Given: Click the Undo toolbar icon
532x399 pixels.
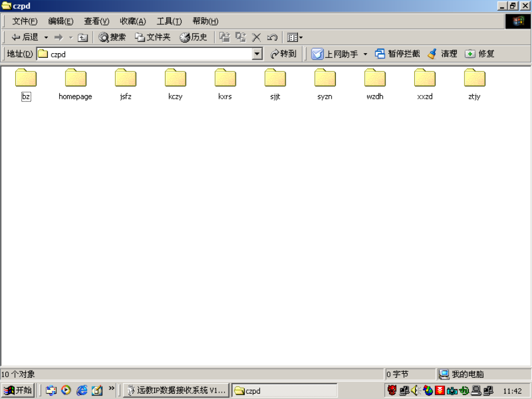Looking at the screenshot, I should click(272, 37).
